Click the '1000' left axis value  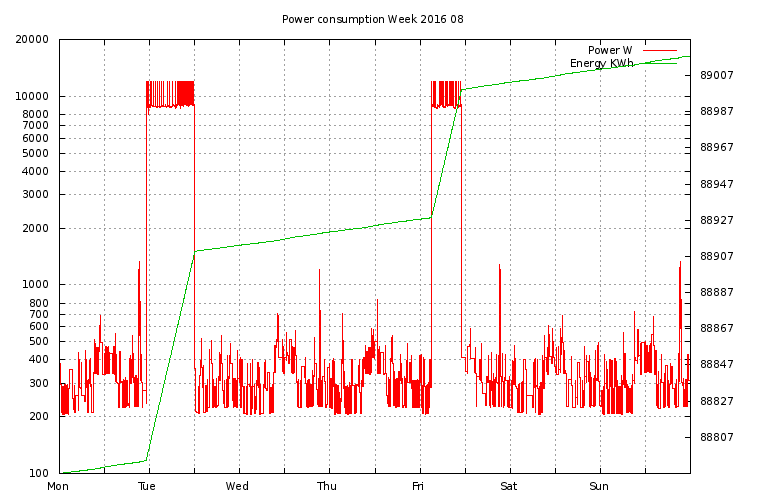(x=35, y=285)
